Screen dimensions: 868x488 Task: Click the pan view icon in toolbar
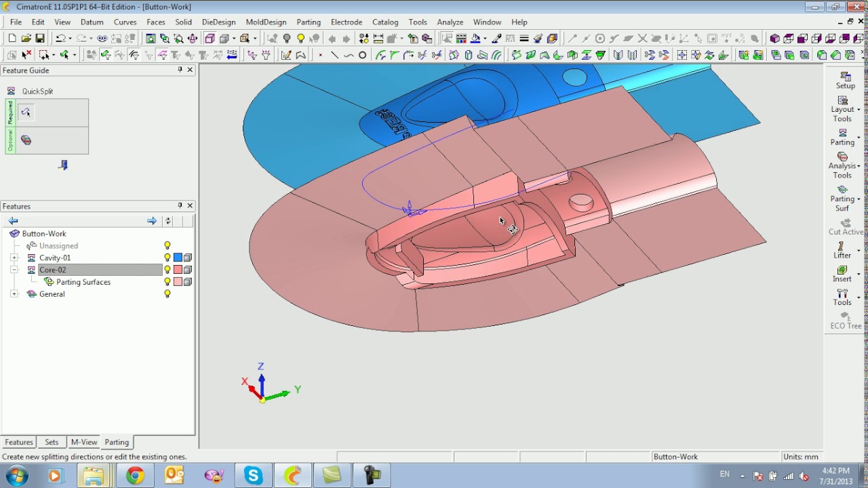[192, 39]
